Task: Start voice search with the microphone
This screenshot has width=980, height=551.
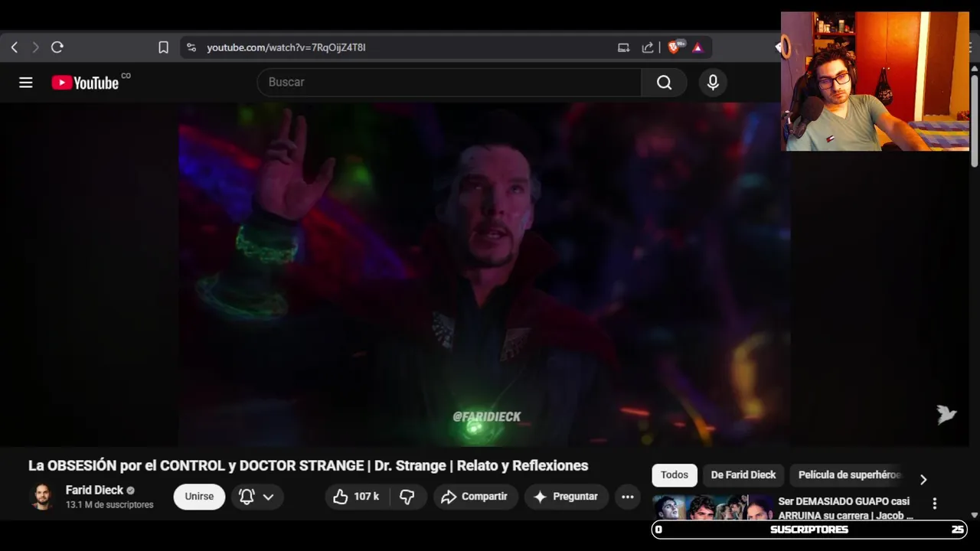Action: (x=713, y=83)
